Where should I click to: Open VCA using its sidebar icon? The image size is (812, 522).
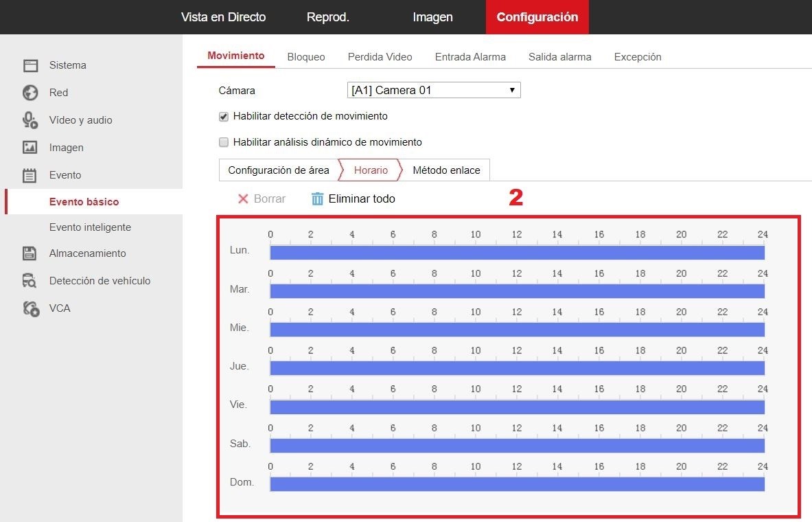[31, 308]
